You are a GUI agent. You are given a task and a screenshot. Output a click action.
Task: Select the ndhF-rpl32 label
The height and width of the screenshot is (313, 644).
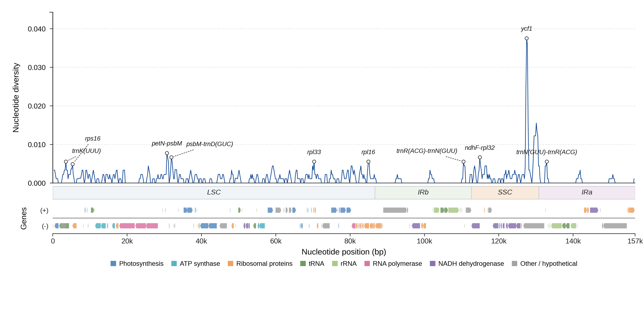(x=479, y=148)
